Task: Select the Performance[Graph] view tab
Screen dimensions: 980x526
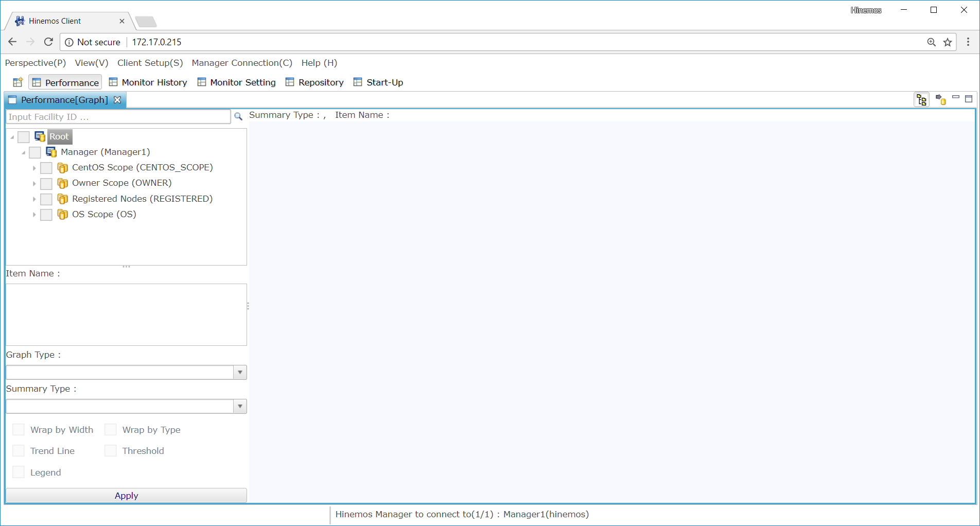Action: [64, 100]
